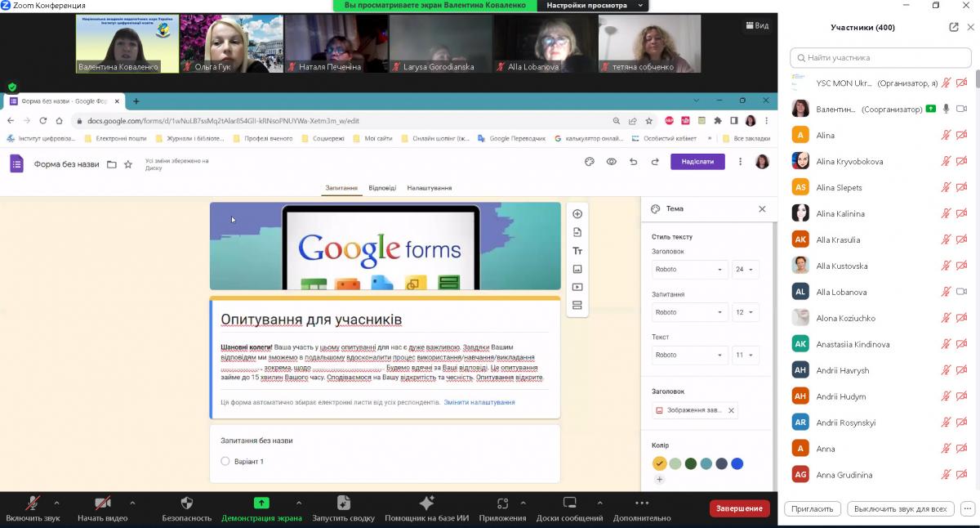This screenshot has width=980, height=528.
Task: Select Chrome tab 'Форма без назви - Google Форми'
Action: click(x=64, y=101)
